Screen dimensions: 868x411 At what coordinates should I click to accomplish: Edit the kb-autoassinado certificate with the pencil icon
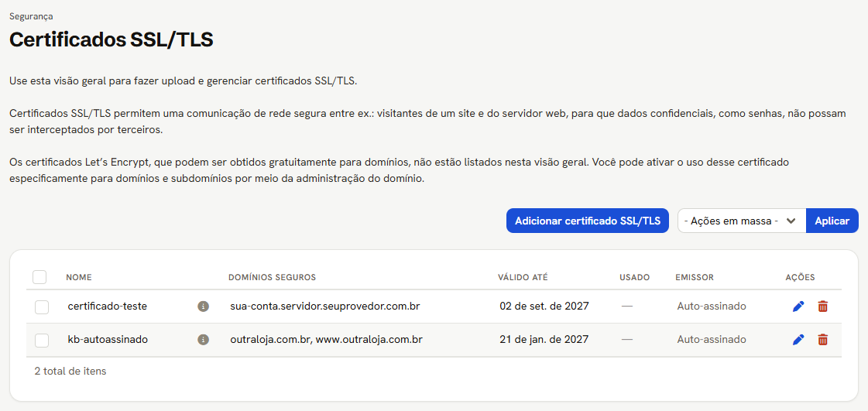pos(798,340)
